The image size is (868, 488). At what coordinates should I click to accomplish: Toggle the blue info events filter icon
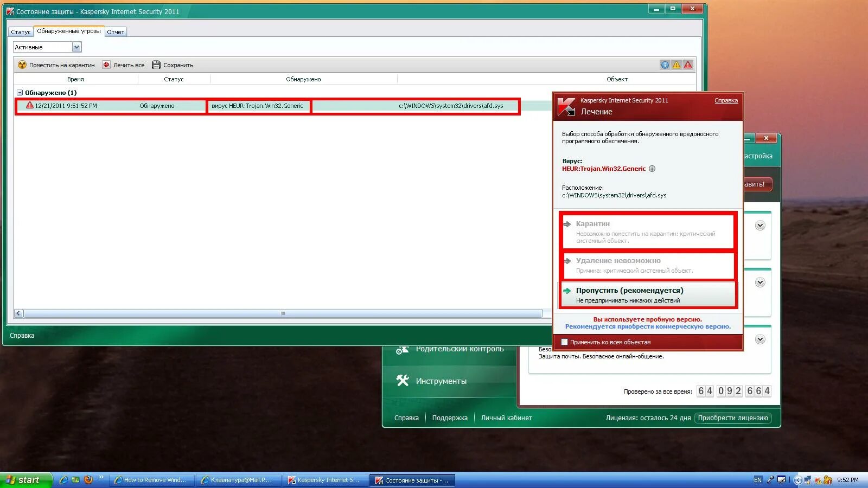[665, 65]
